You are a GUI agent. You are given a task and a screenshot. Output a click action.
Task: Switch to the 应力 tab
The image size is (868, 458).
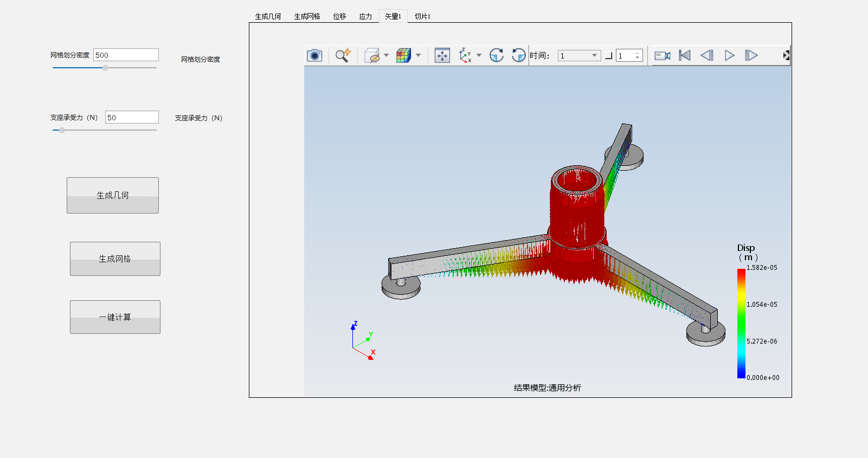(365, 16)
